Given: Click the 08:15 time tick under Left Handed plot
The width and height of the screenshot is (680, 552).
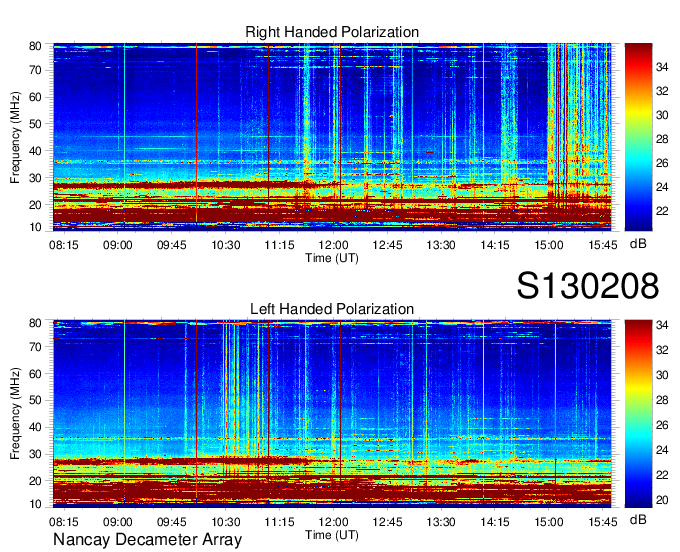Looking at the screenshot, I should tap(64, 522).
